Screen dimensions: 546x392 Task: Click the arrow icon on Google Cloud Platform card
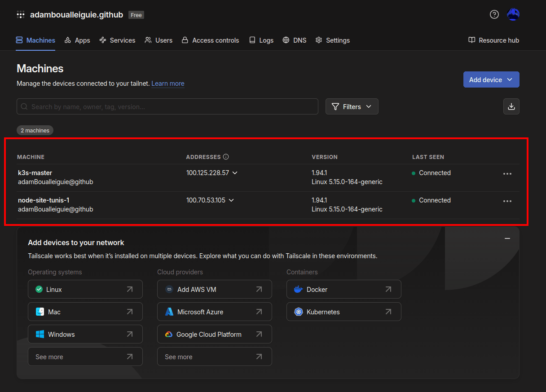(259, 334)
